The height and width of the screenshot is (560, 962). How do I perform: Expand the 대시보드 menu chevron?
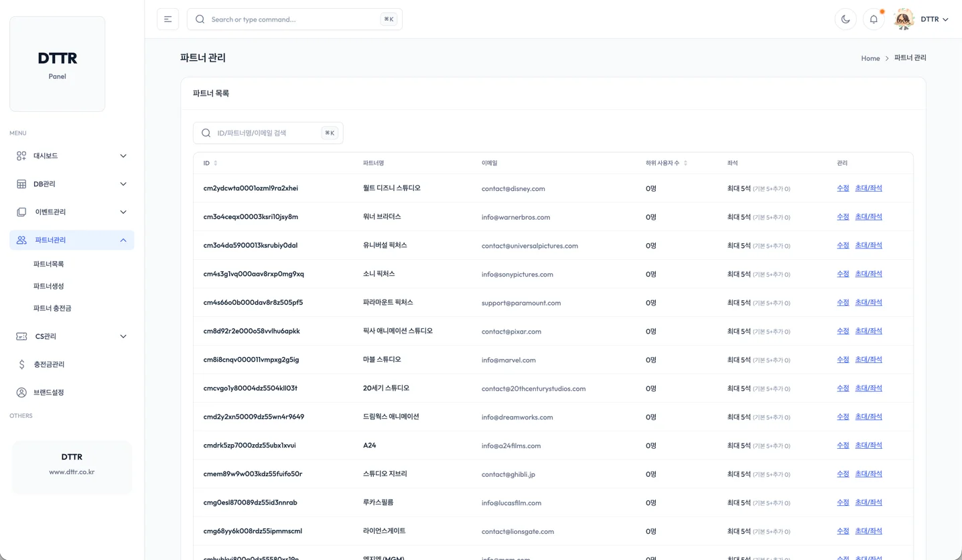[123, 156]
